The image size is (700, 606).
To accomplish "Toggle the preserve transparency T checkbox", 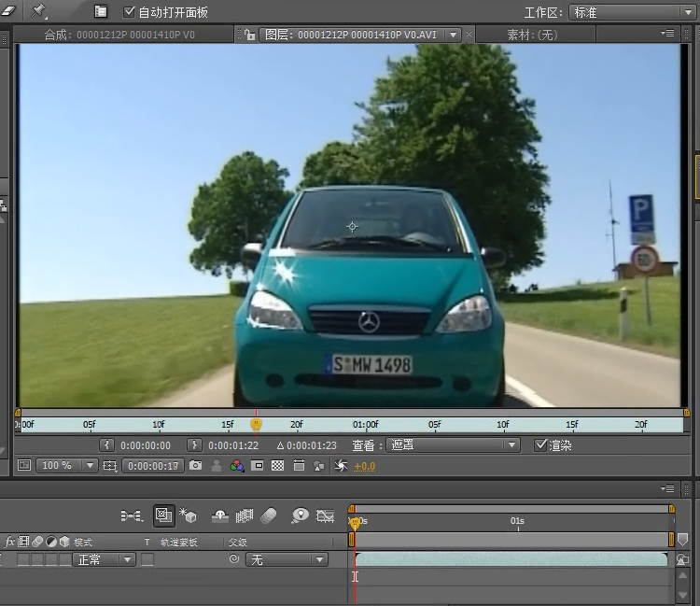I will pos(147,559).
